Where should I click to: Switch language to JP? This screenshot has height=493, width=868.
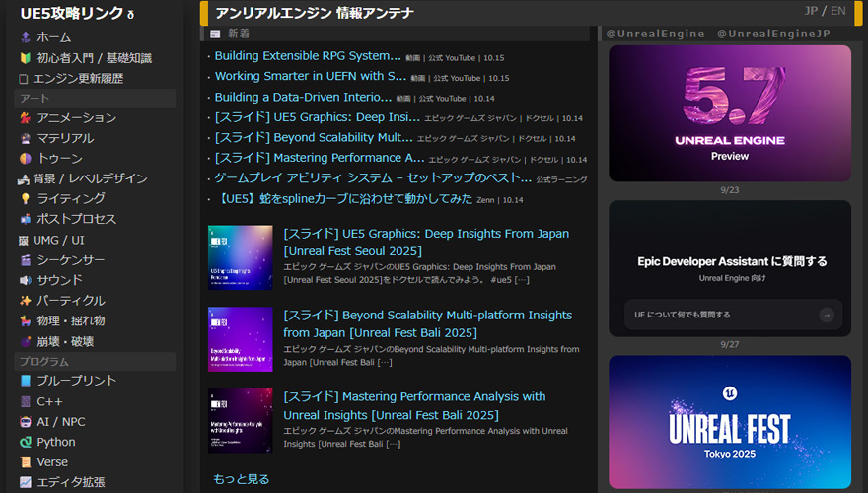(812, 11)
